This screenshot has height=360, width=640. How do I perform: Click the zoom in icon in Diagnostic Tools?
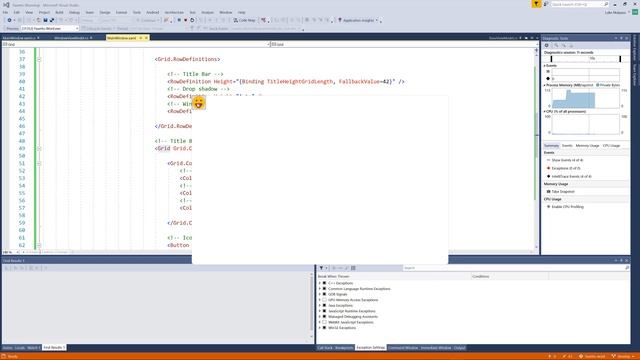pos(556,45)
